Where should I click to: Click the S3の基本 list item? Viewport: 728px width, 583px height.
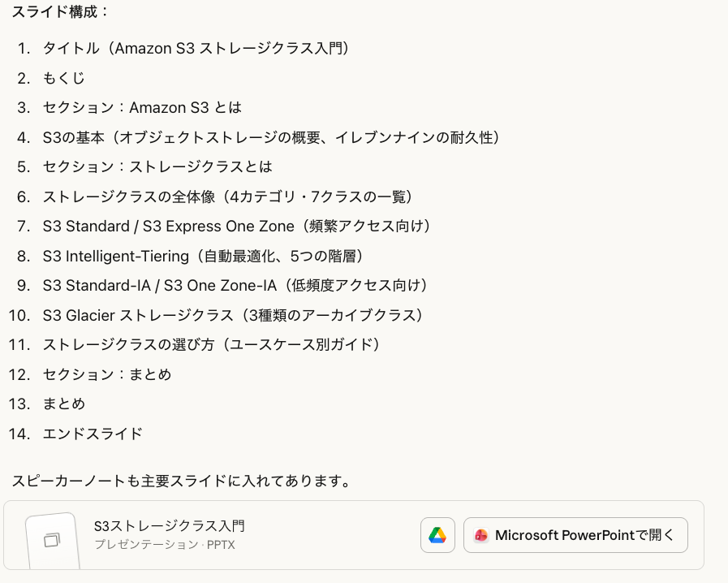pos(271,137)
